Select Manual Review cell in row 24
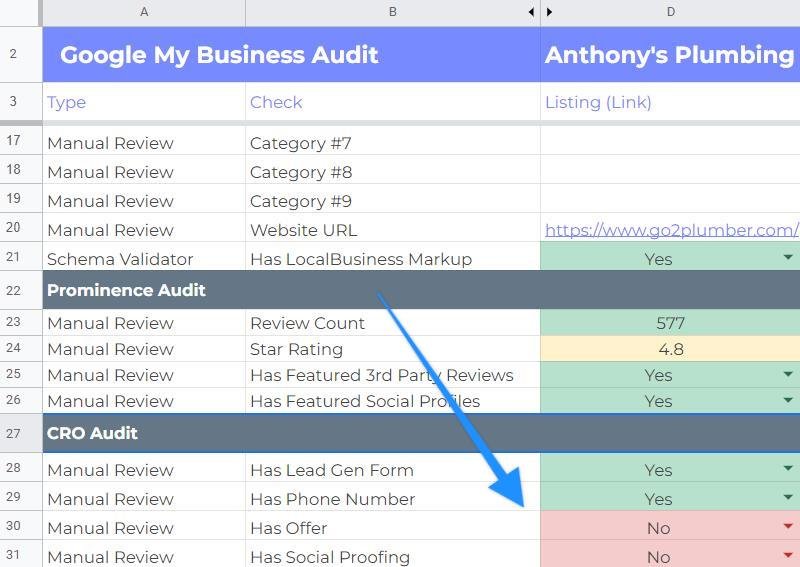Image resolution: width=800 pixels, height=567 pixels. (144, 349)
